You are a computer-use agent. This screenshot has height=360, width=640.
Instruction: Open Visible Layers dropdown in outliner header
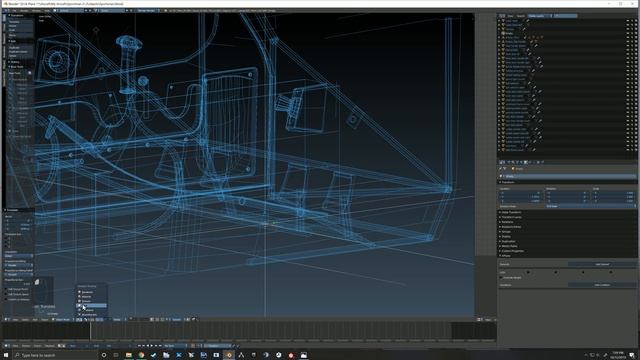coord(540,16)
